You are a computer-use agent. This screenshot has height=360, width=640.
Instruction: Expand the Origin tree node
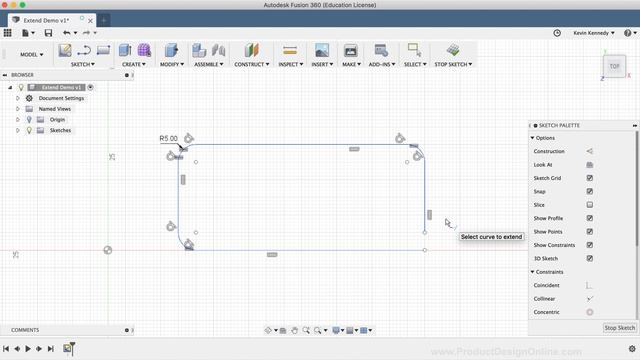tap(18, 120)
